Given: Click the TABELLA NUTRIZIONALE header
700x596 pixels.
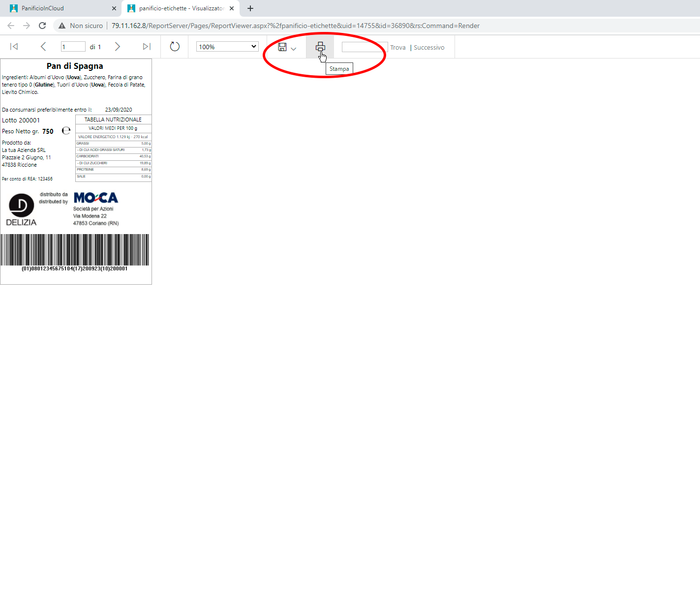Looking at the screenshot, I should point(113,119).
